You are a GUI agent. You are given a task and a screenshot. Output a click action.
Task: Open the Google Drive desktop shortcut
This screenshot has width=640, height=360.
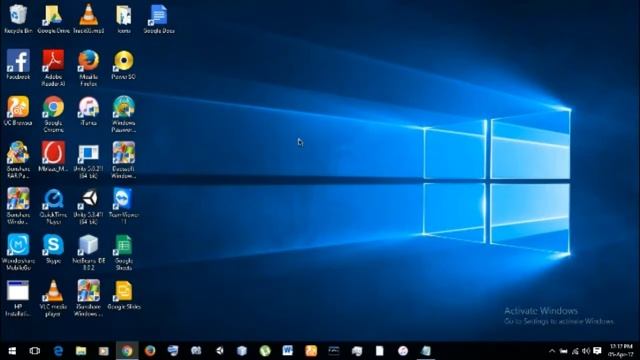coord(53,19)
